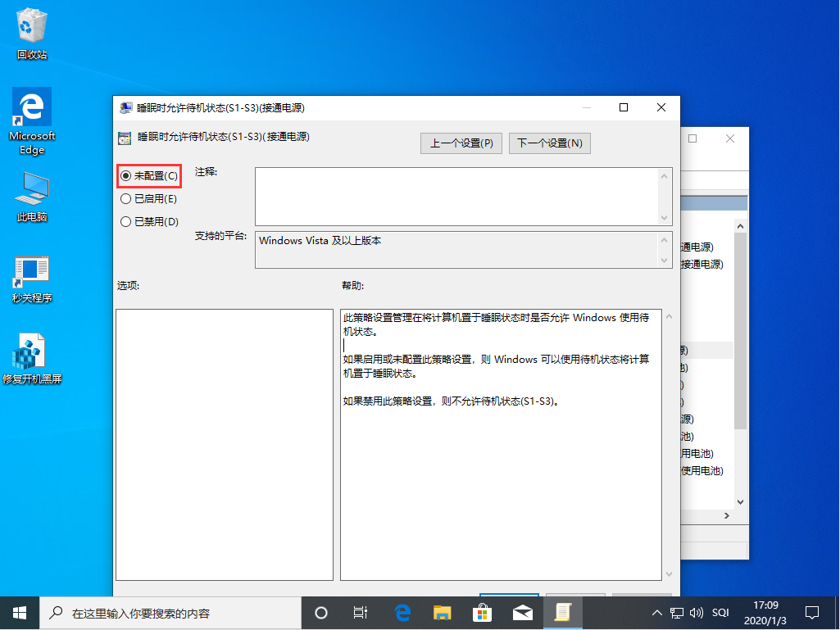This screenshot has width=840, height=630.
Task: Open the SQI input method indicator
Action: pos(720,612)
